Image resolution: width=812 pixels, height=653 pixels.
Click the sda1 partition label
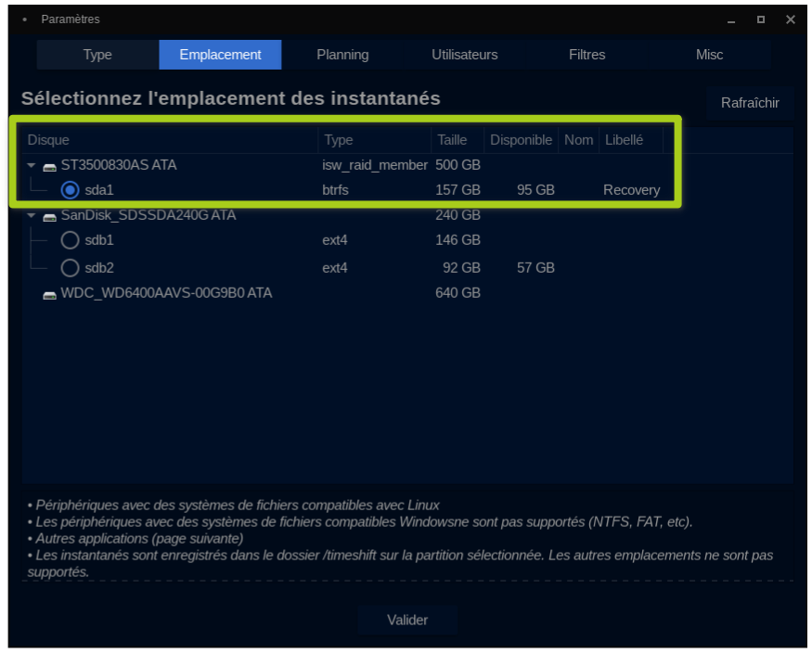click(x=99, y=190)
